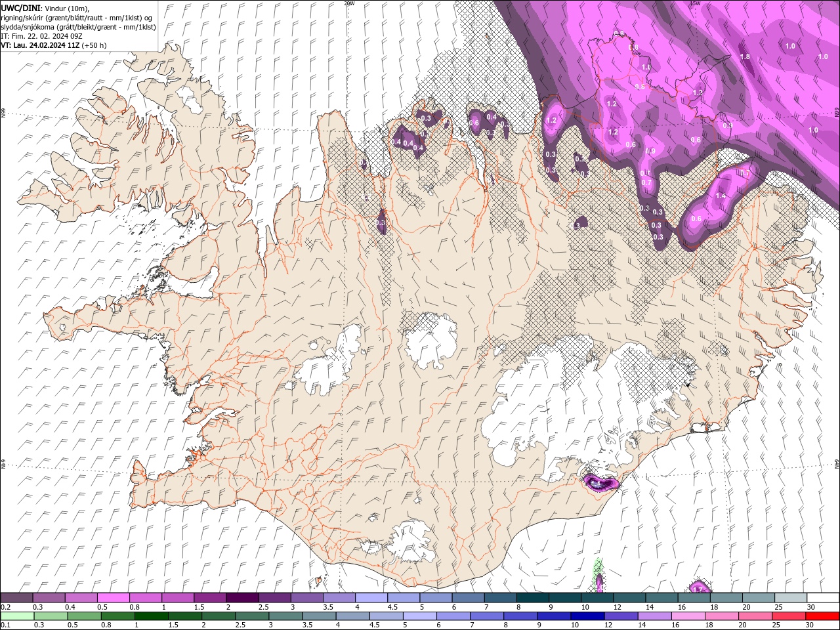This screenshot has width=840, height=630.
Task: Select the 'VT: Lau. 24.02.2024 11Z (+50 h)' line
Action: tap(54, 45)
